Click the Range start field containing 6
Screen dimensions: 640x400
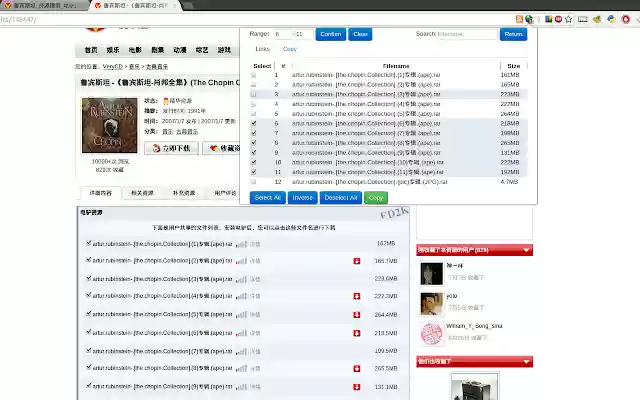283,34
